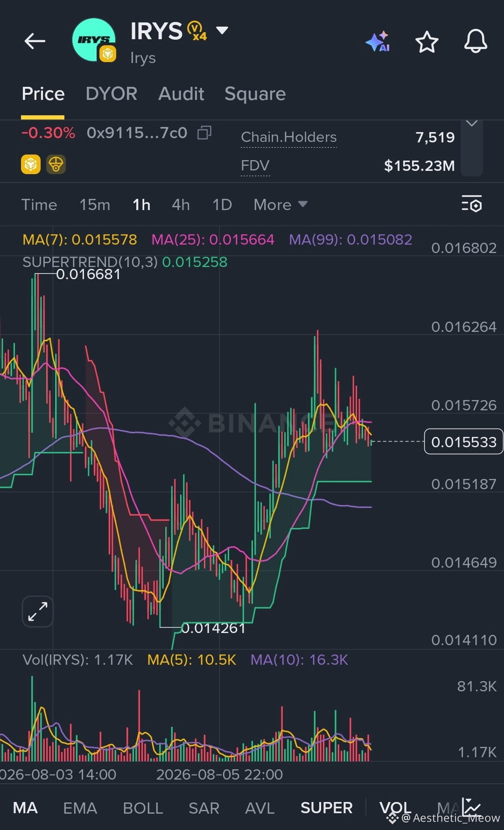Set a price alert bell
The height and width of the screenshot is (830, 504).
coord(476,41)
